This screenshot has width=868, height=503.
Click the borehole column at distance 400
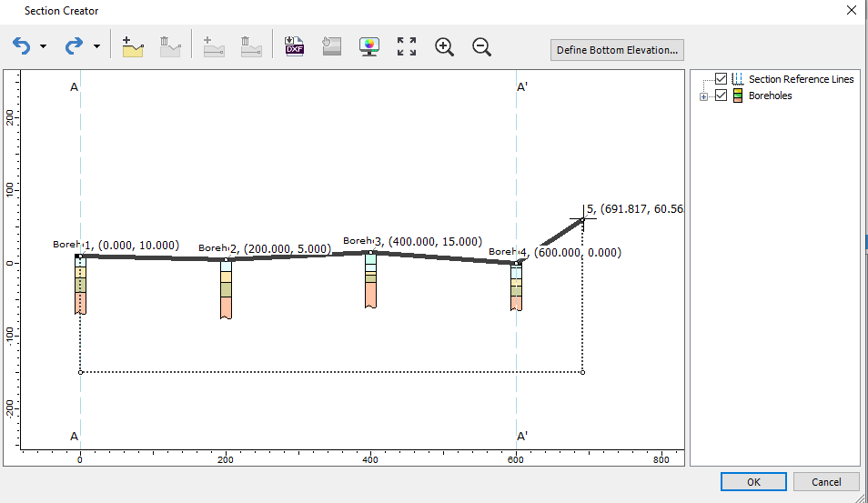(x=371, y=280)
